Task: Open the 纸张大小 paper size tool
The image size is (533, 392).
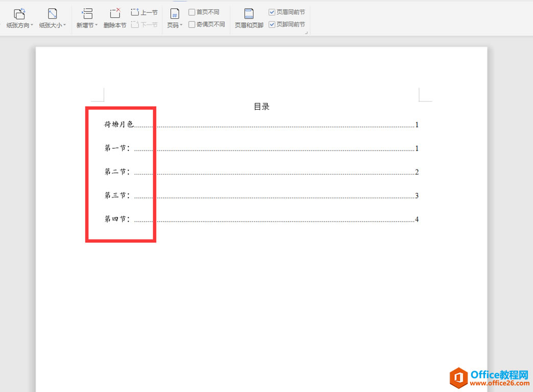Action: pyautogui.click(x=52, y=18)
